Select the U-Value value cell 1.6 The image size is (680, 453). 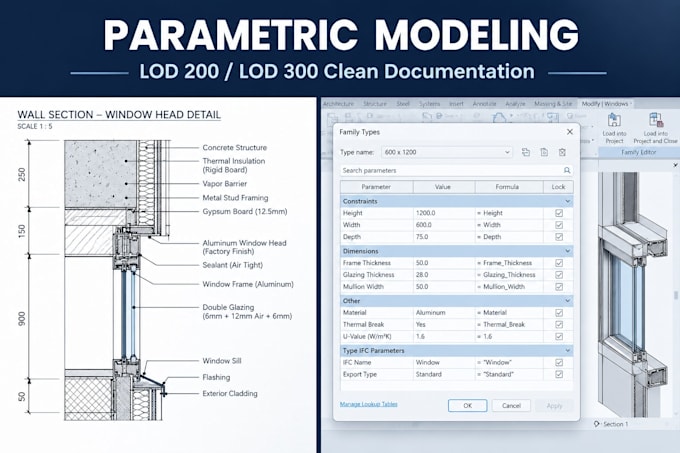(x=444, y=336)
